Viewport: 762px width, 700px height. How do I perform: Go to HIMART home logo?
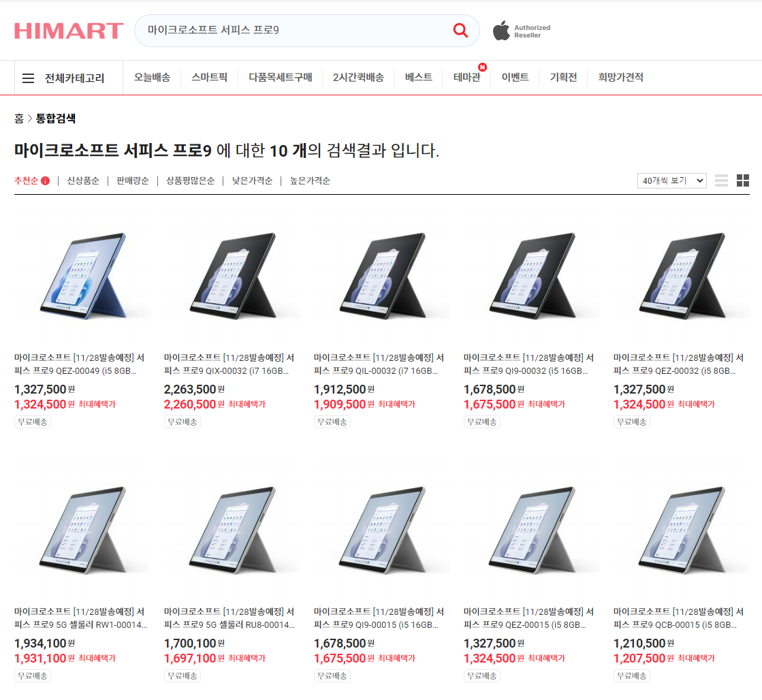point(69,31)
